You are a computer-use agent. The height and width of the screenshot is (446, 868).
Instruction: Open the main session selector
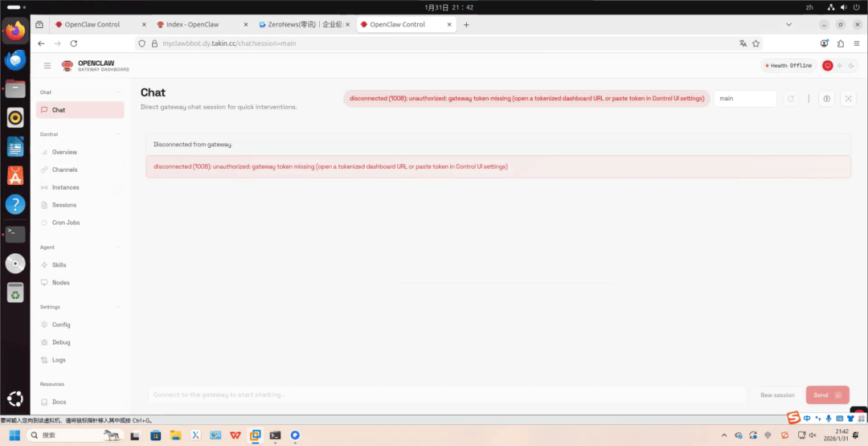pyautogui.click(x=745, y=99)
